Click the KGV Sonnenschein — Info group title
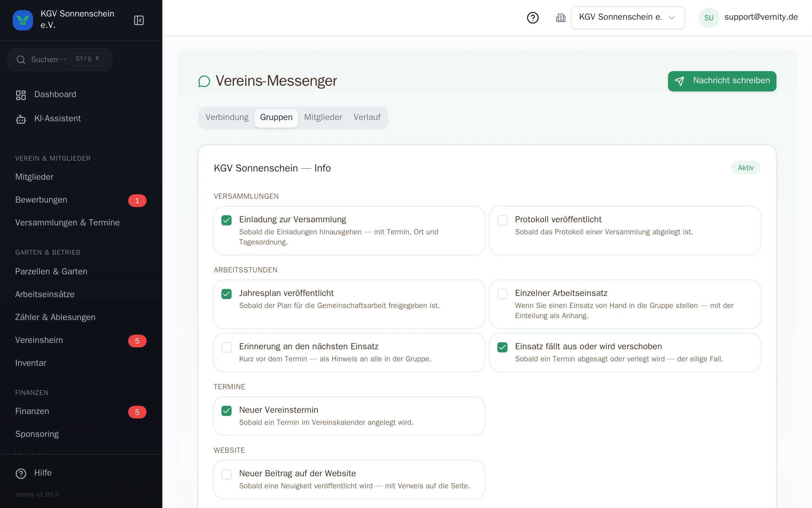The height and width of the screenshot is (508, 812). tap(272, 168)
